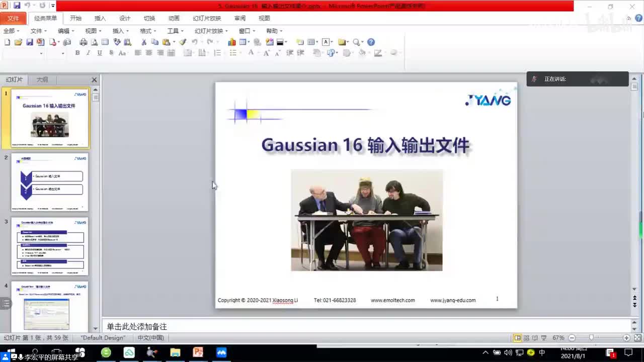
Task: Click the Open folder icon in toolbar
Action: tap(18, 42)
